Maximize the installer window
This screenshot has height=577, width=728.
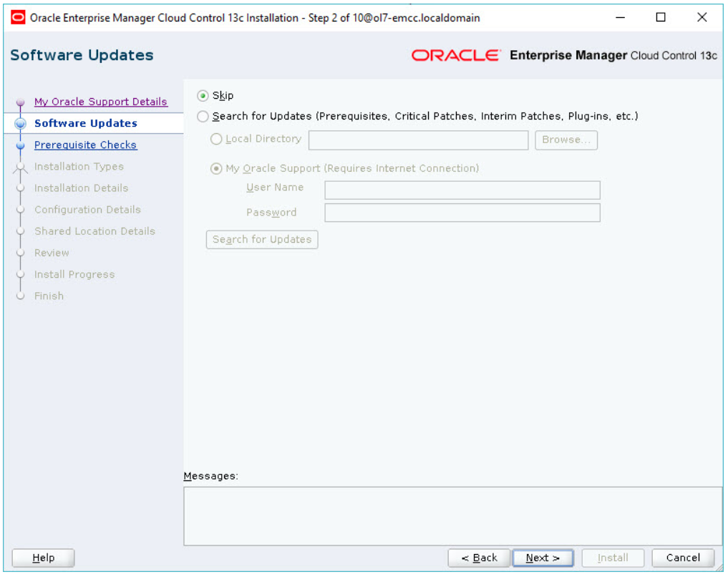tap(661, 18)
